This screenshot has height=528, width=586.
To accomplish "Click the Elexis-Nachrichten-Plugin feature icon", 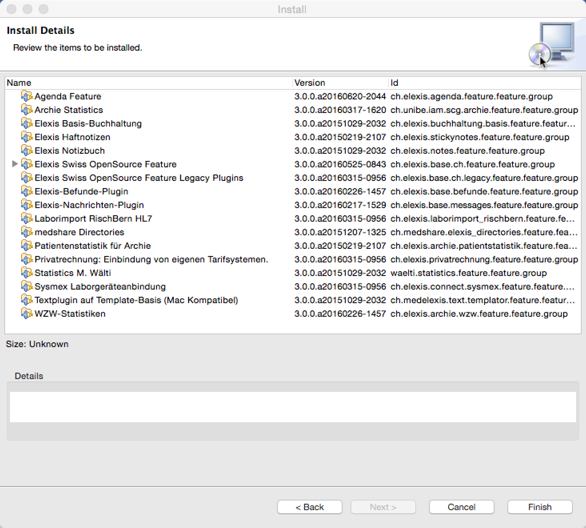I will click(x=27, y=205).
